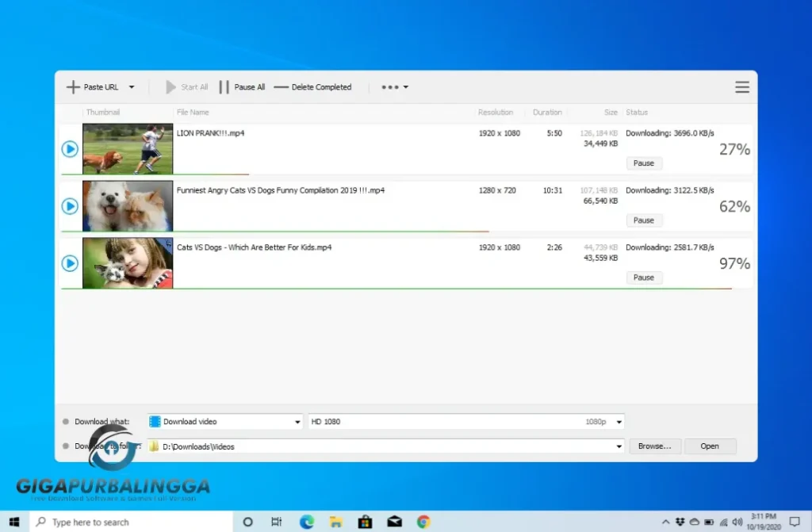Select Start All in the toolbar
This screenshot has width=812, height=532.
[187, 87]
